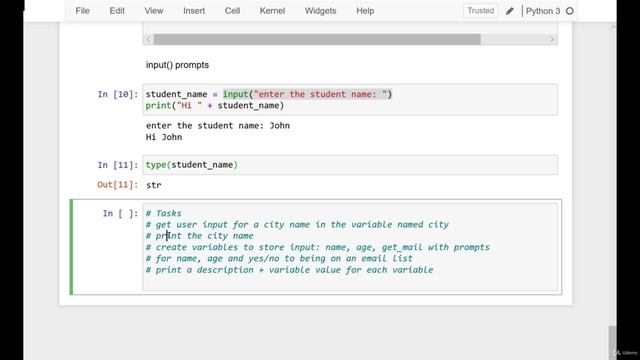Click the In [11]: prompt label
This screenshot has width=640, height=360.
tap(118, 165)
